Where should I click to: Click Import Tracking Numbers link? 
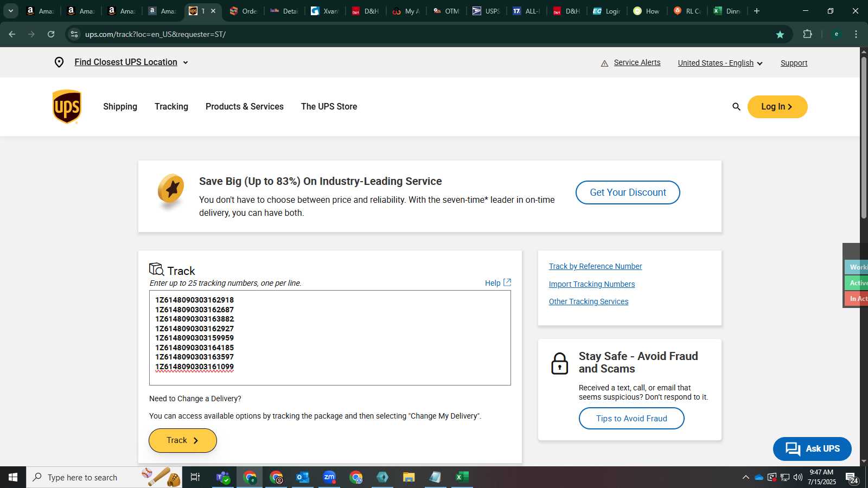[x=592, y=284]
